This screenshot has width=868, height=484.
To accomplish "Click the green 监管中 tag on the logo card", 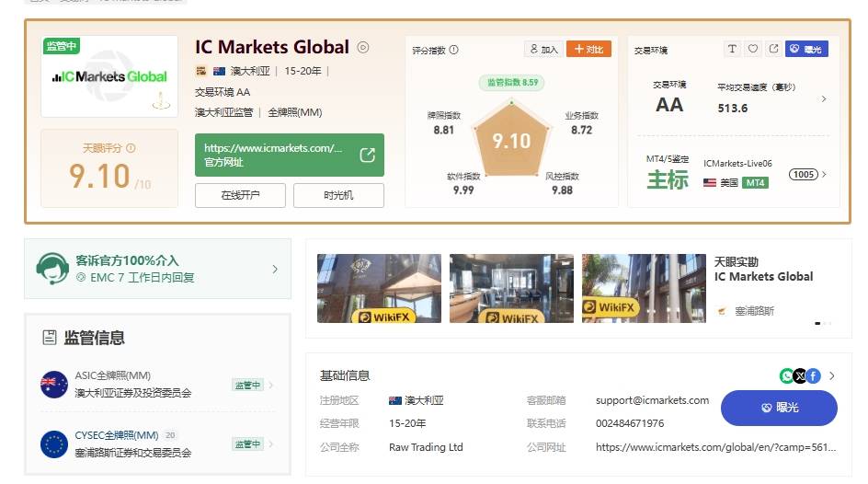I will point(62,46).
